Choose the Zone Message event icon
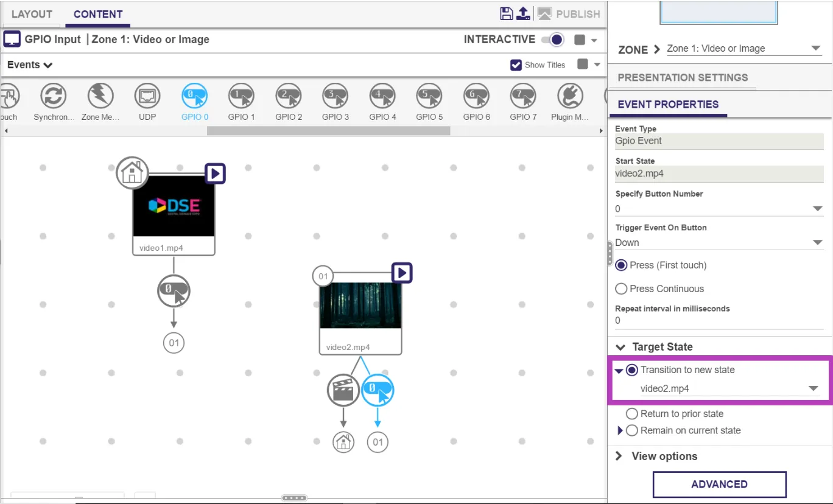This screenshot has width=833, height=504. 100,96
